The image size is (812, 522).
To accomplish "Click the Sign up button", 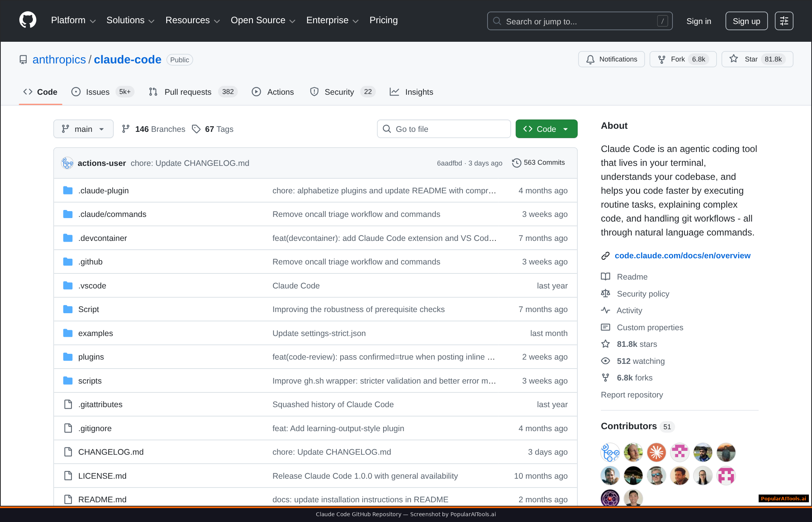I will [746, 21].
